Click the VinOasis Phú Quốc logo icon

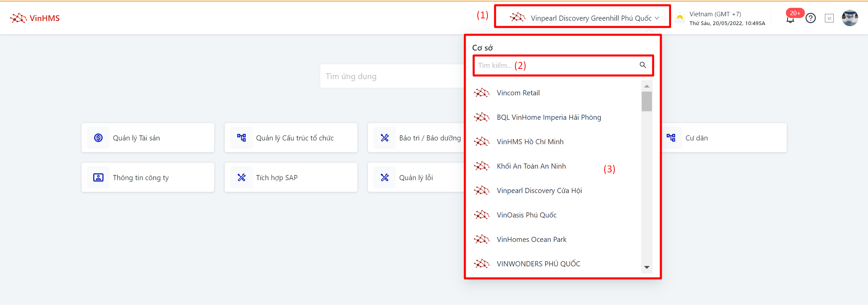pyautogui.click(x=482, y=215)
